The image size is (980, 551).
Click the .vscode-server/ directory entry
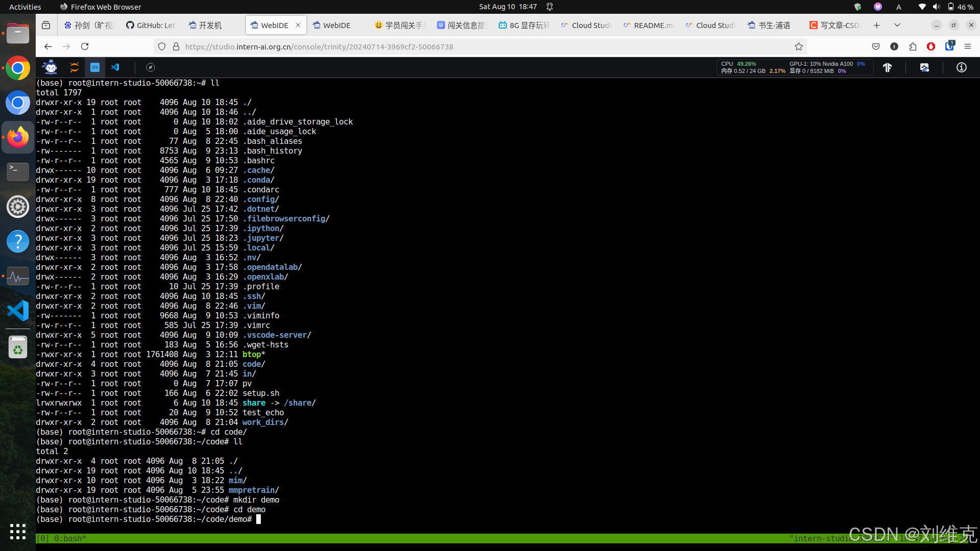pyautogui.click(x=277, y=335)
